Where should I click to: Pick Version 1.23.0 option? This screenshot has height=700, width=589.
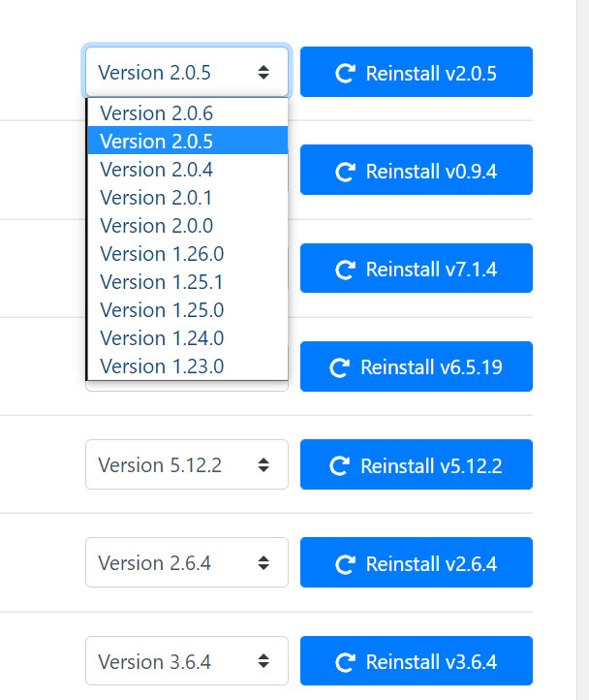(187, 366)
